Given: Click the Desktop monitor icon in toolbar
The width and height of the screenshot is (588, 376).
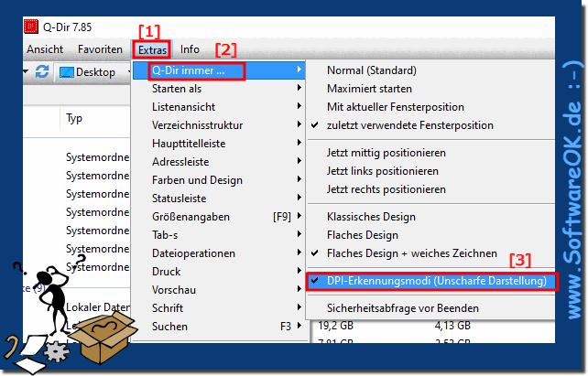Looking at the screenshot, I should click(67, 72).
